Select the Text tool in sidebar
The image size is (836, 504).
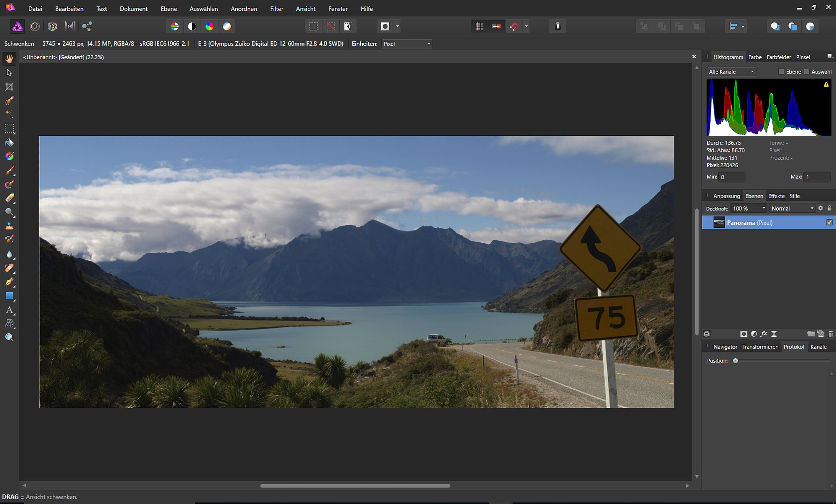(x=9, y=310)
